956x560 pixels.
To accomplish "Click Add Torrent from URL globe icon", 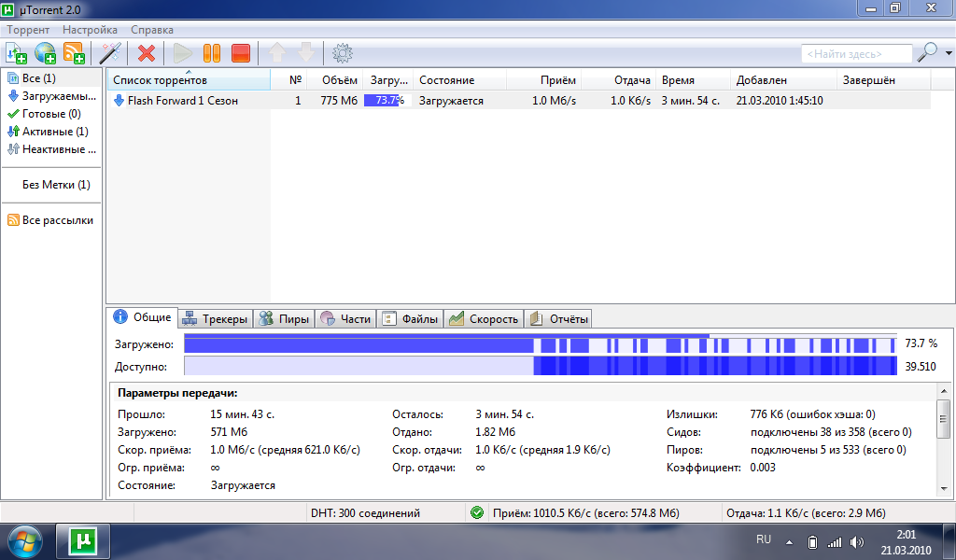I will pyautogui.click(x=45, y=53).
